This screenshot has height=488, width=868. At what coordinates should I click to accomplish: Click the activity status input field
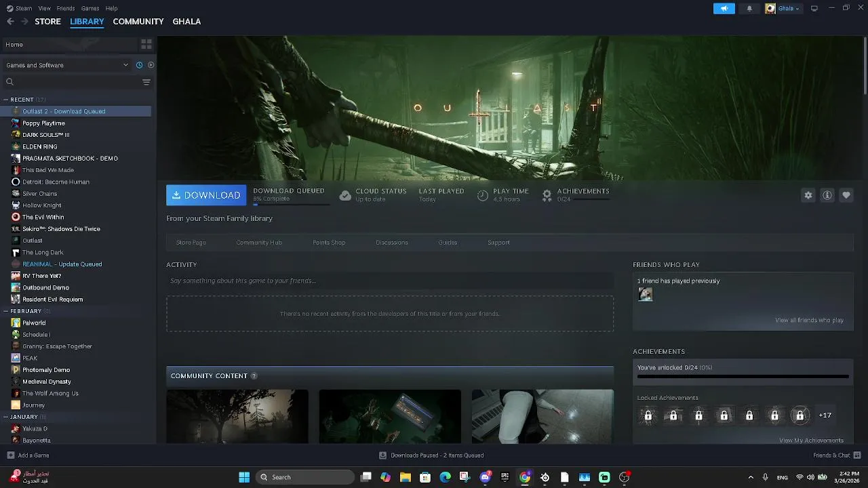point(390,281)
